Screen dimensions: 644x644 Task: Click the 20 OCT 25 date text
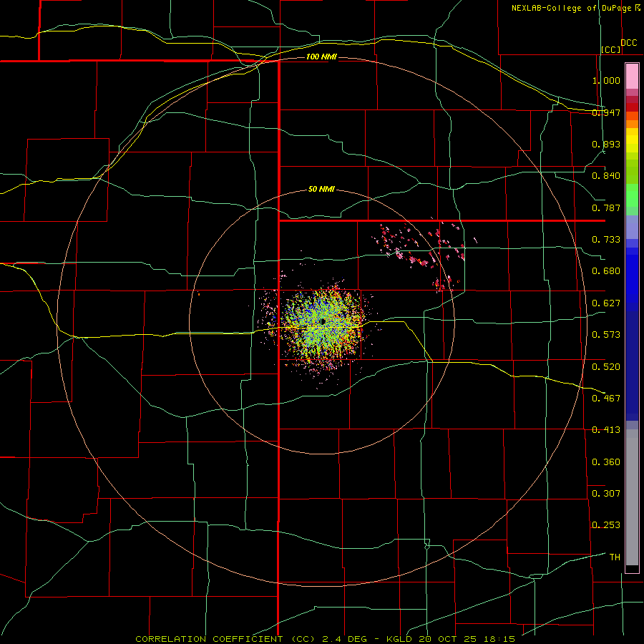pyautogui.click(x=448, y=639)
